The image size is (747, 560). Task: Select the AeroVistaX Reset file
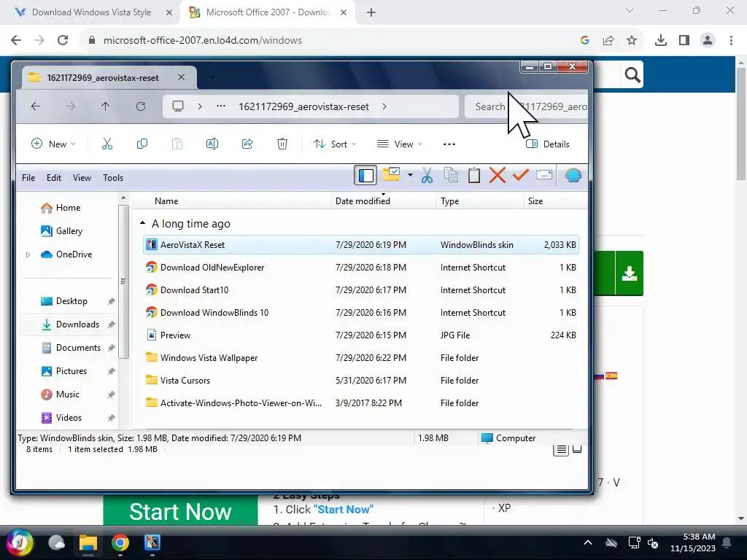361,245
